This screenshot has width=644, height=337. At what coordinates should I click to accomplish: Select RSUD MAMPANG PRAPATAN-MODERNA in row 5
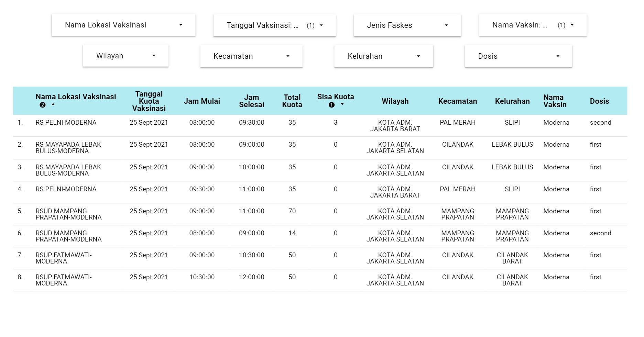coord(69,214)
